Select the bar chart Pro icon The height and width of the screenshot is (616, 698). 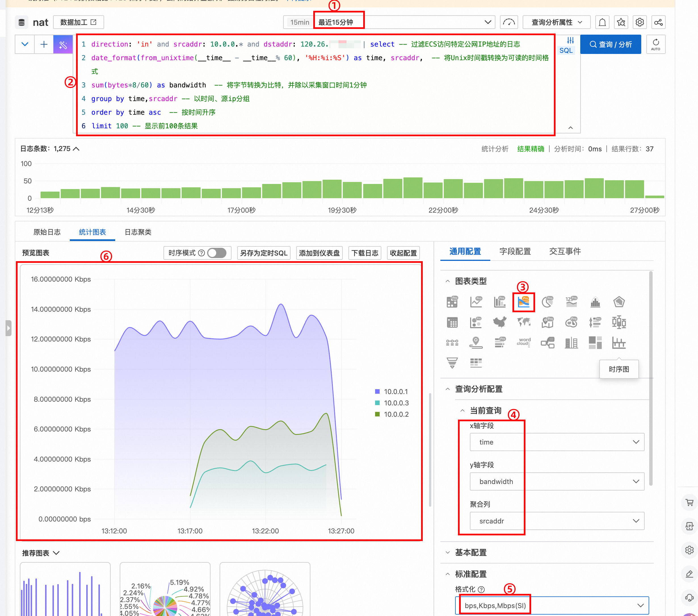click(500, 302)
